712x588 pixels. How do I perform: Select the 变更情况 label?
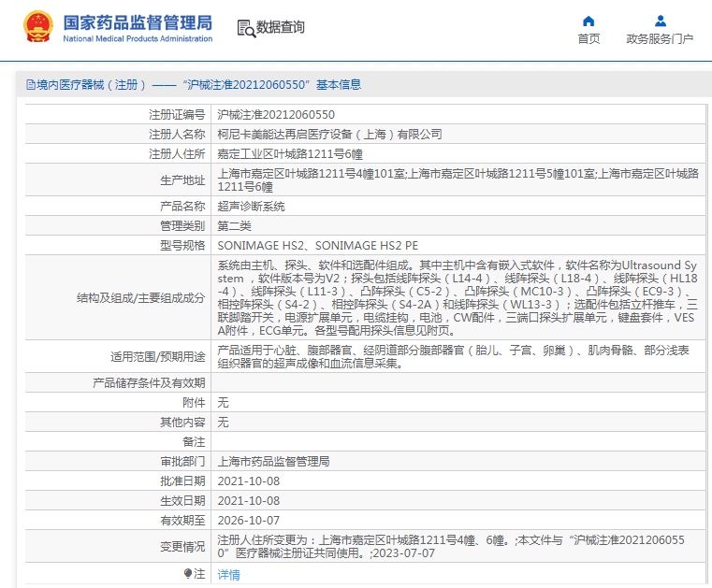pos(182,547)
